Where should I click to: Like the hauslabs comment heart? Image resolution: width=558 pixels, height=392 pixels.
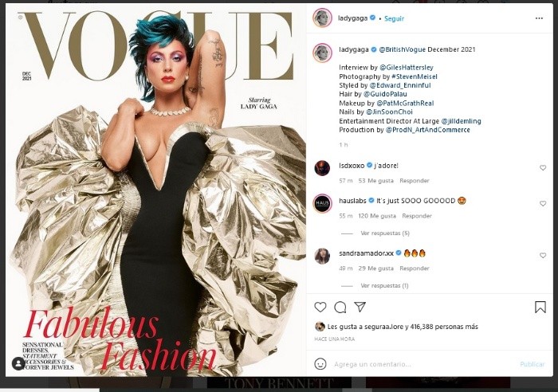point(543,203)
